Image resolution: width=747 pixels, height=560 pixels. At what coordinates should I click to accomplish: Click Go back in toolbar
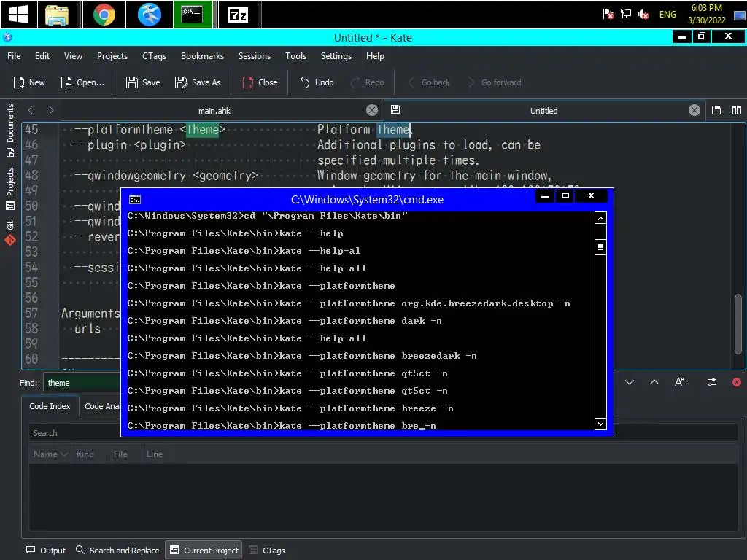[429, 82]
